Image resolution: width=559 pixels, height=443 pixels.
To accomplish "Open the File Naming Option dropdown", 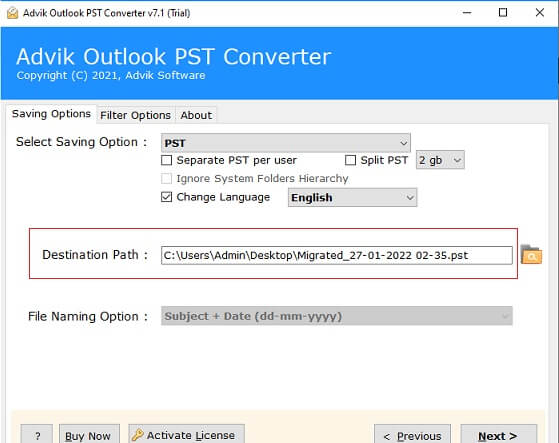I will click(x=337, y=316).
